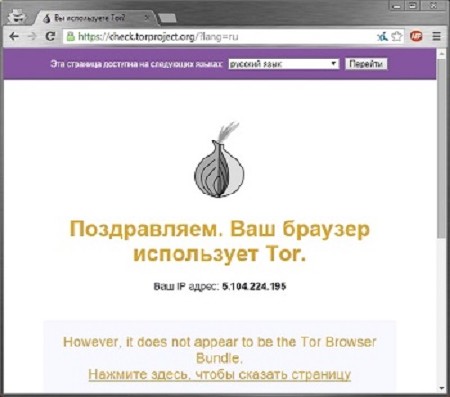Click the 'Перейти' button
This screenshot has height=397, width=450.
pyautogui.click(x=366, y=64)
